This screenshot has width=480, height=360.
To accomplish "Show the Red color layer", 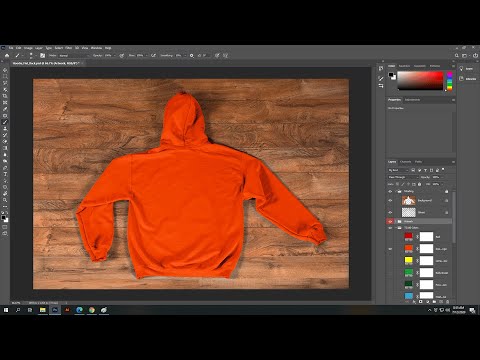I will [390, 237].
